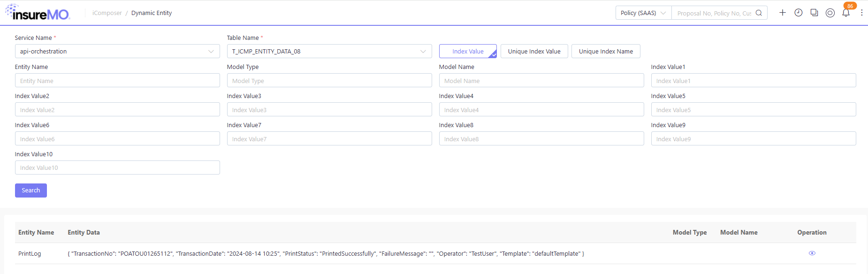Viewport: 868px width, 274px height.
Task: Focus the Index Value6 input
Action: point(117,138)
